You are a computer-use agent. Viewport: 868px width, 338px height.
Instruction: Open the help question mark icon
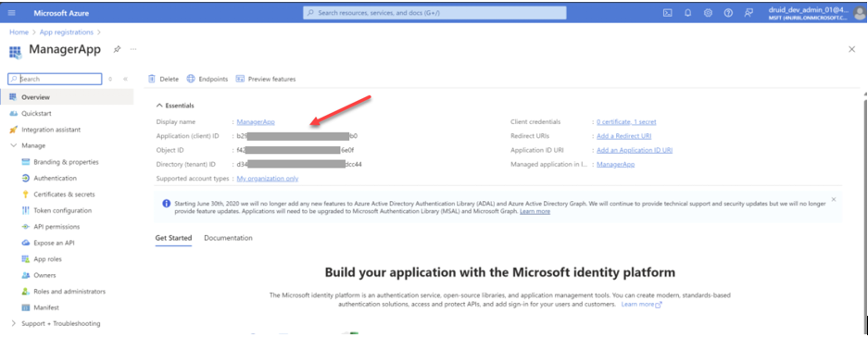(x=728, y=13)
